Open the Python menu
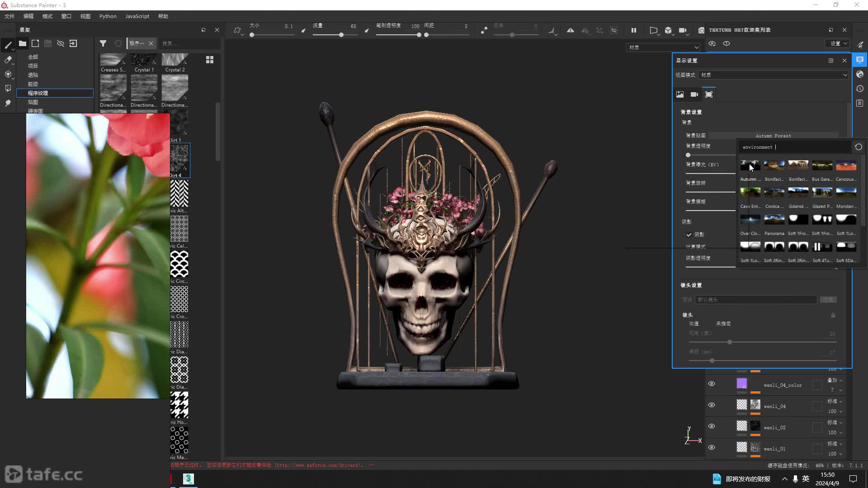Image resolution: width=868 pixels, height=488 pixels. [x=108, y=16]
